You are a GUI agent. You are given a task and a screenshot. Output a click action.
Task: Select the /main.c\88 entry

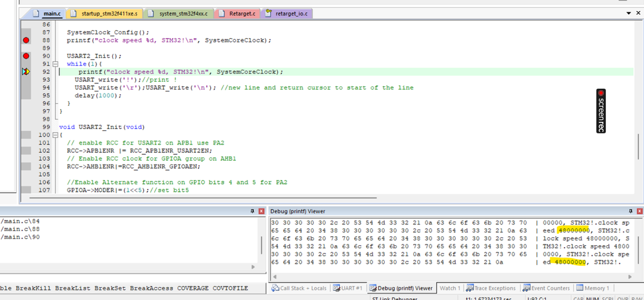click(x=20, y=229)
